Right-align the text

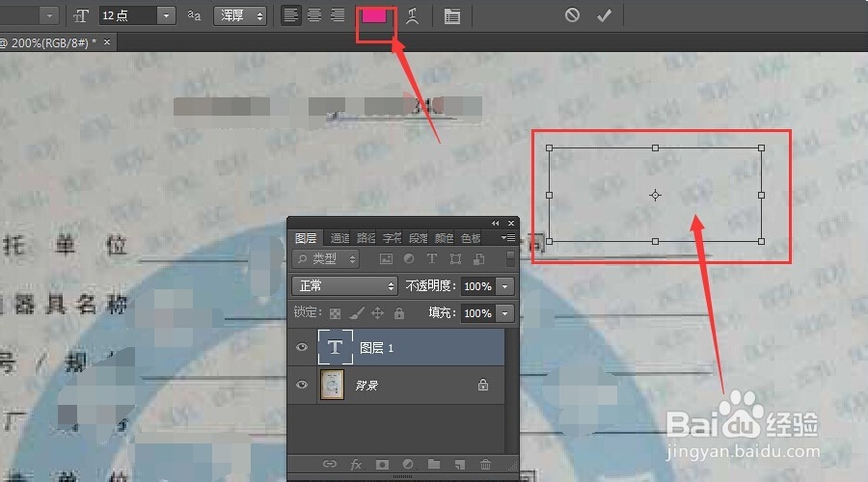click(x=338, y=15)
